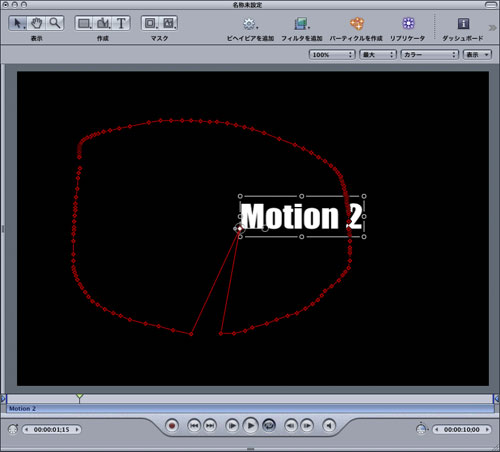Click the Play button
This screenshot has height=452, width=500.
(x=251, y=426)
